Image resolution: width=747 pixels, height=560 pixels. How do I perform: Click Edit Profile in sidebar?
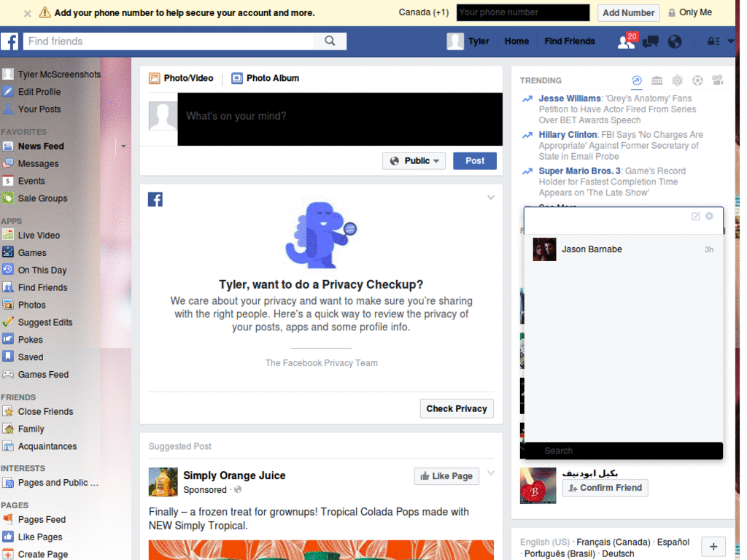(31, 92)
